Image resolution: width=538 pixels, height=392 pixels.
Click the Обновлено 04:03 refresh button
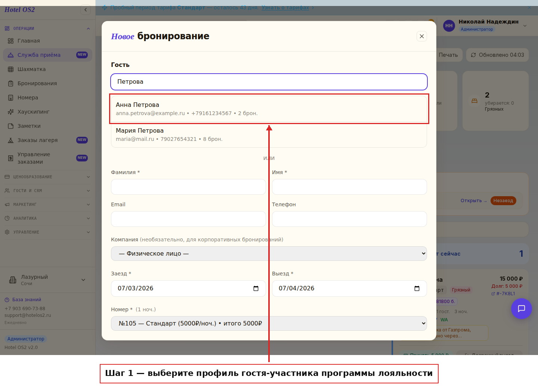tap(497, 55)
